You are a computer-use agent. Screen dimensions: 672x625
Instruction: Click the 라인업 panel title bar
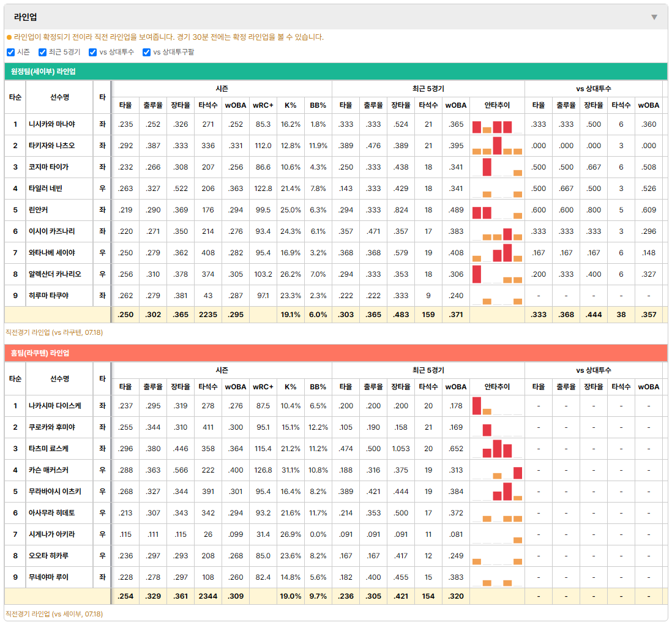335,17
